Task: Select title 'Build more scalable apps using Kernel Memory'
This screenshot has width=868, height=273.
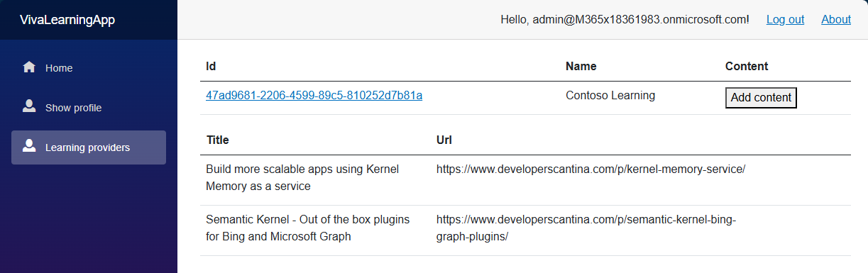Action: click(302, 178)
